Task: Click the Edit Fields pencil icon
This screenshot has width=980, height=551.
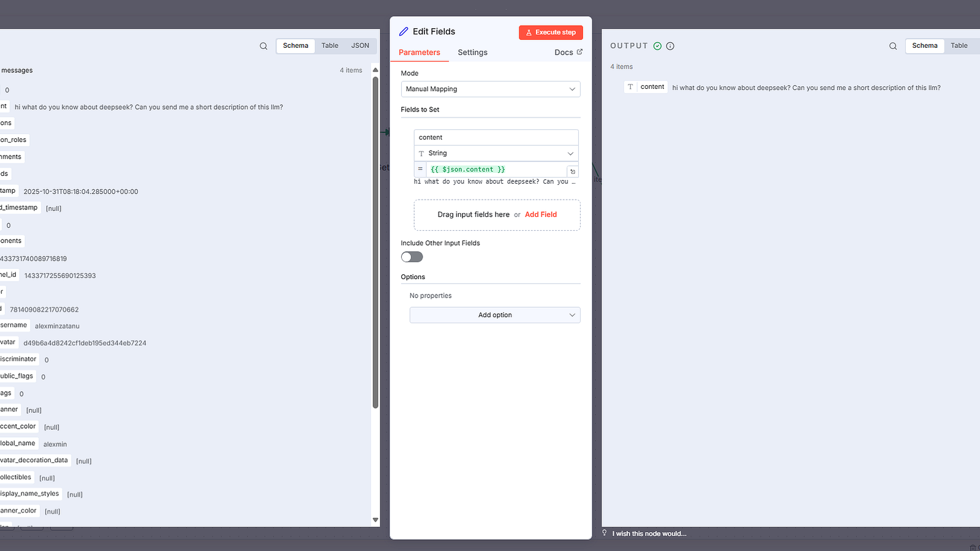Action: [404, 32]
